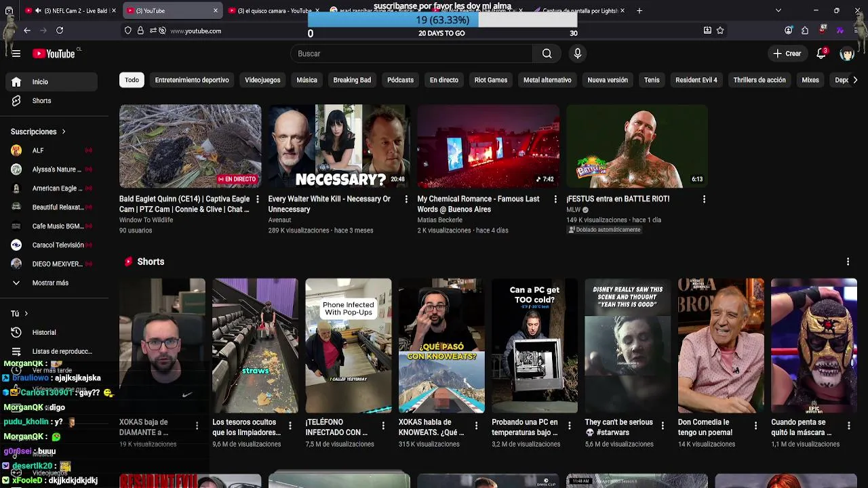The height and width of the screenshot is (488, 868).
Task: Open options for Don Comedia short
Action: coord(755,426)
